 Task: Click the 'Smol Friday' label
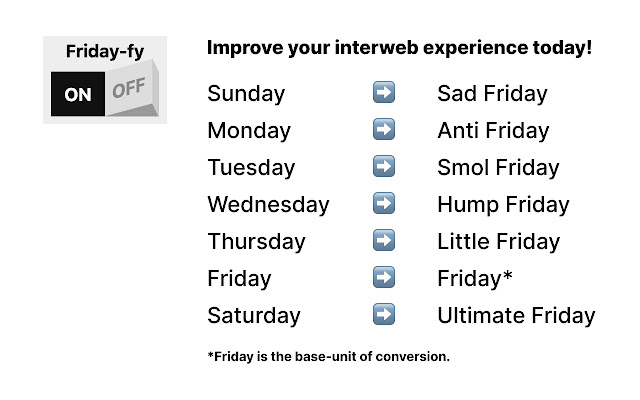click(x=498, y=168)
